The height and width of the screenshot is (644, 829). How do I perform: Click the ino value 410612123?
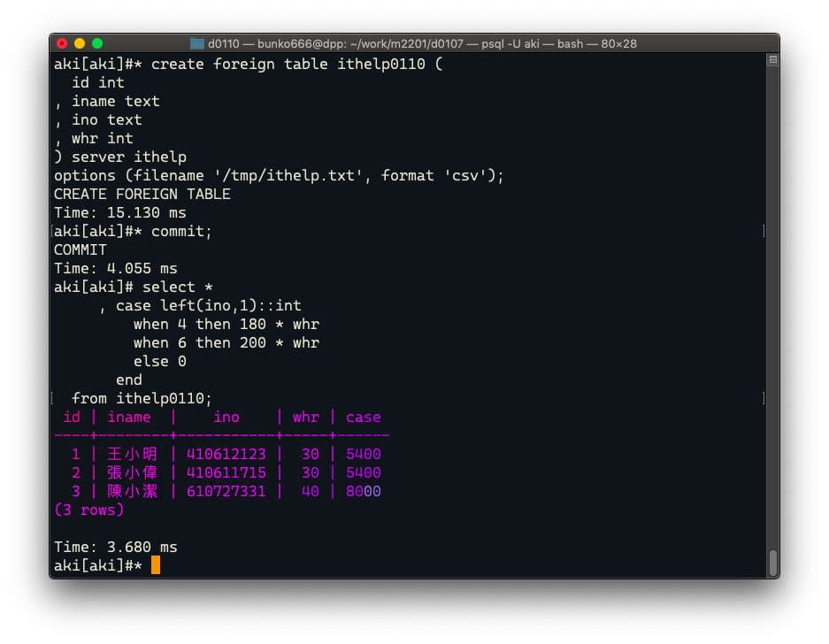[226, 454]
